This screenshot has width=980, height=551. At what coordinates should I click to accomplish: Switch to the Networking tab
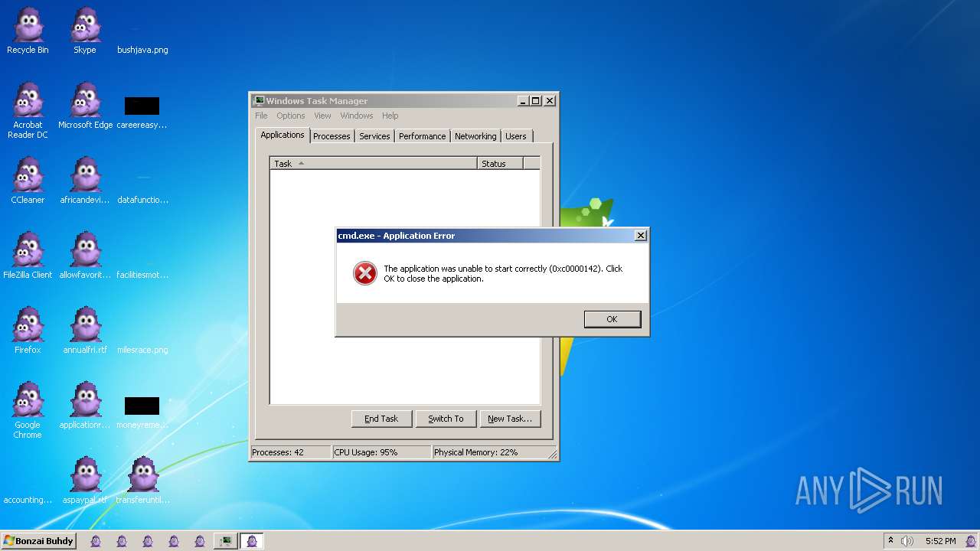pyautogui.click(x=475, y=136)
